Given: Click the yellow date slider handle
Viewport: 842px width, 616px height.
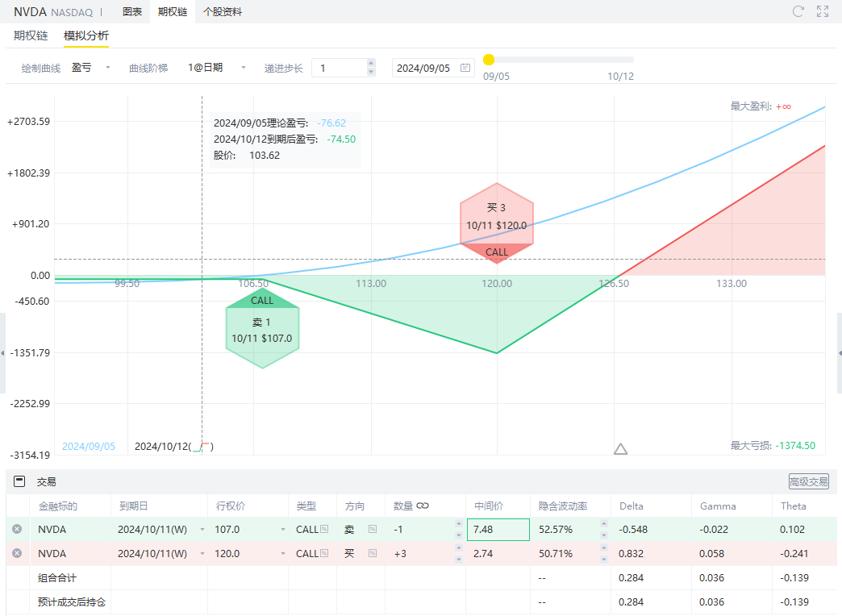Looking at the screenshot, I should [489, 60].
